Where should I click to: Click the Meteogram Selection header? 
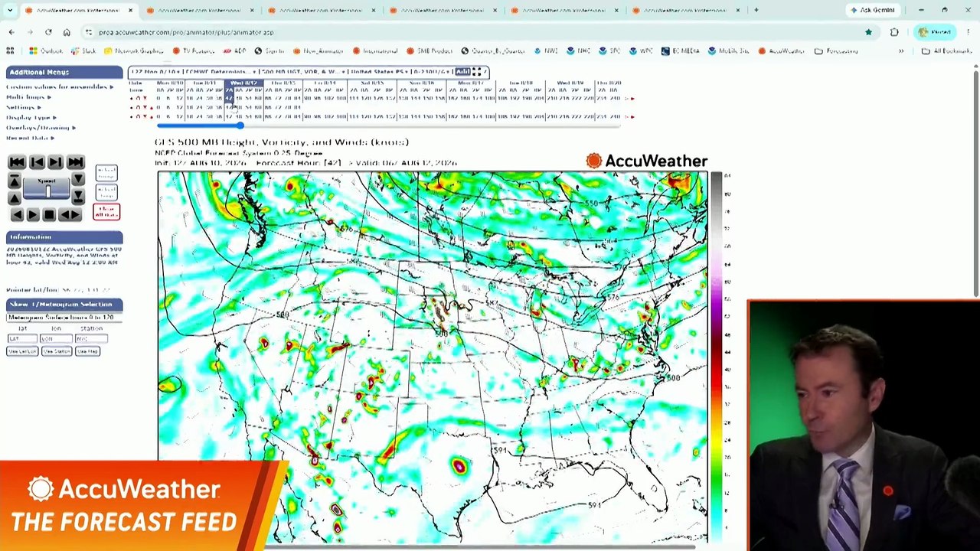click(64, 305)
